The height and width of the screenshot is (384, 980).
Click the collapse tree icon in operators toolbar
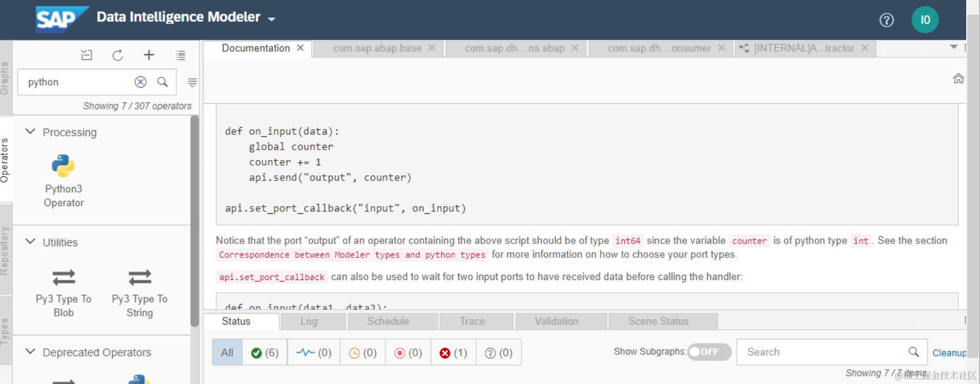coord(87,55)
